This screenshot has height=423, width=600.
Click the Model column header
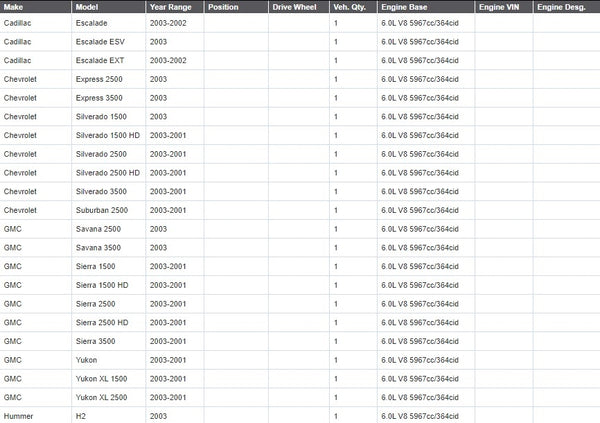coord(87,7)
